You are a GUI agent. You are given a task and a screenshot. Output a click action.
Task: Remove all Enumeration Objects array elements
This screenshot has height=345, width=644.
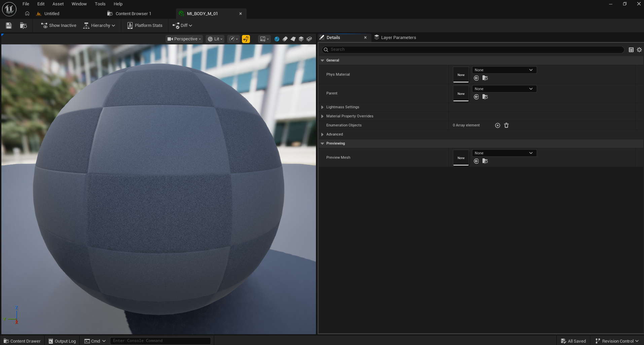(x=506, y=125)
